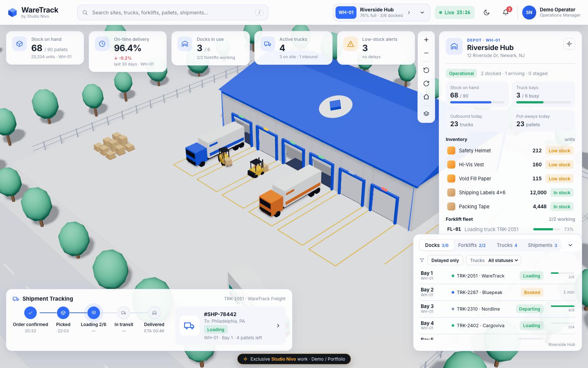Rotate view counter-clockwise

pyautogui.click(x=426, y=70)
